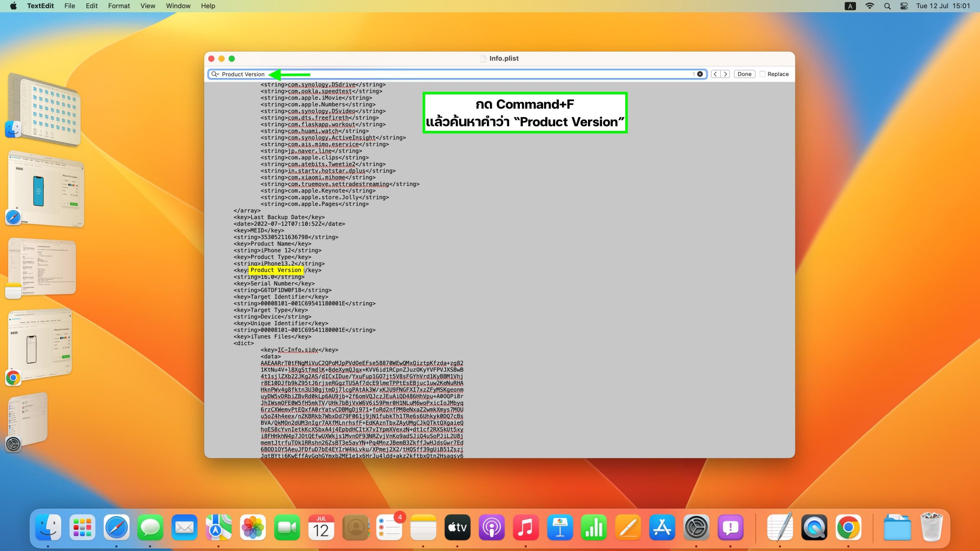This screenshot has height=551, width=980.
Task: Open the search options magnifier dropdown
Action: tap(215, 74)
